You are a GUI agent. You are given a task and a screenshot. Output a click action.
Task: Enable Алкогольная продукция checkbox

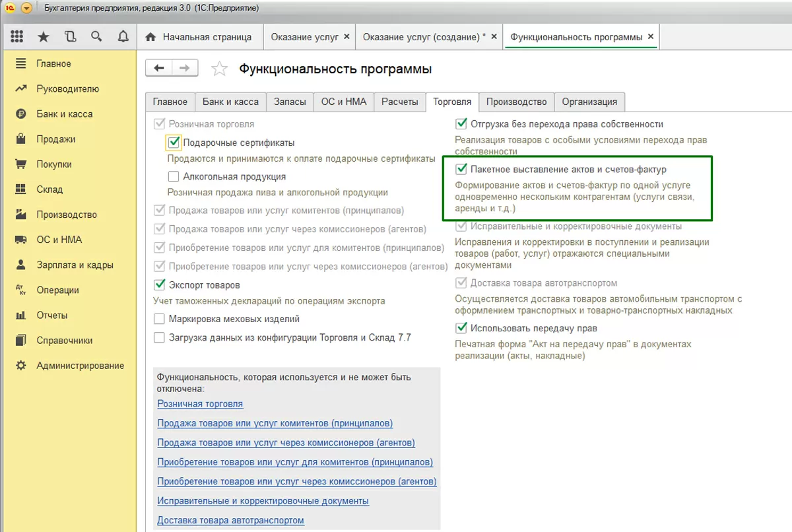174,176
